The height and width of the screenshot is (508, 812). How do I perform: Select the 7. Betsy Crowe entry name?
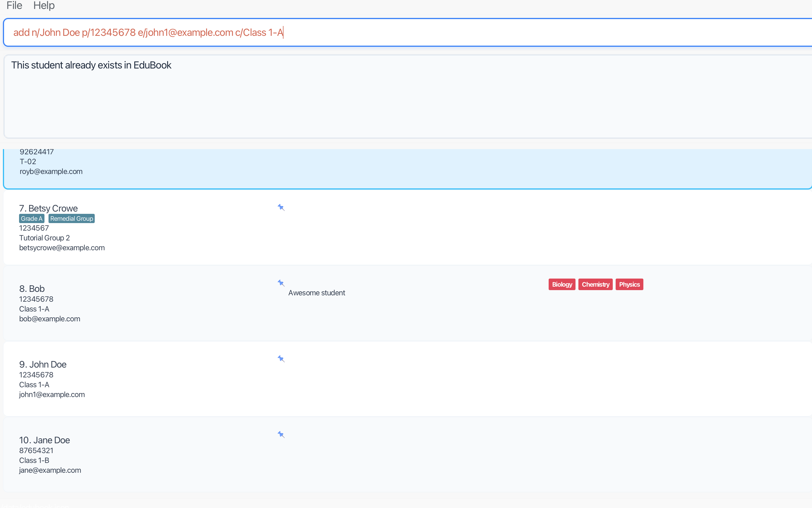click(48, 208)
